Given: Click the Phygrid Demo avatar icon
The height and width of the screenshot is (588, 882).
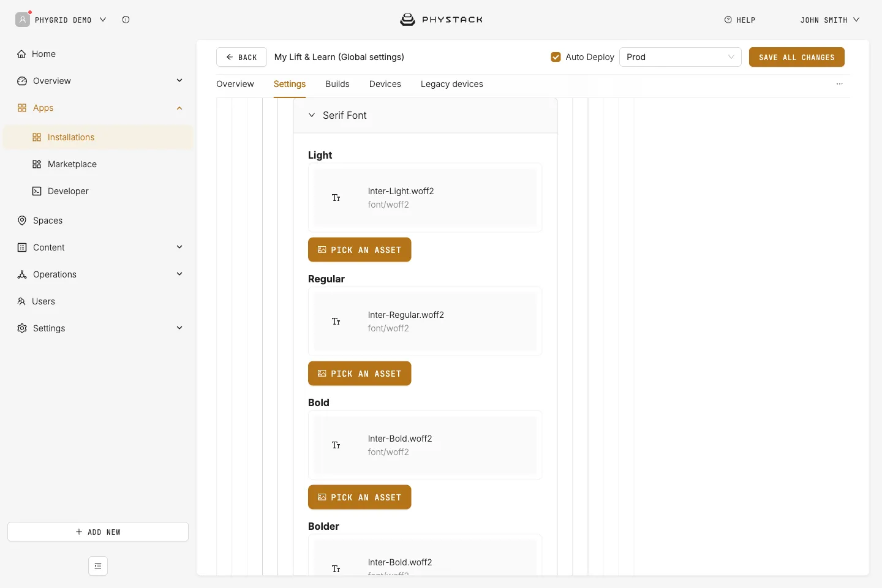Looking at the screenshot, I should [23, 20].
